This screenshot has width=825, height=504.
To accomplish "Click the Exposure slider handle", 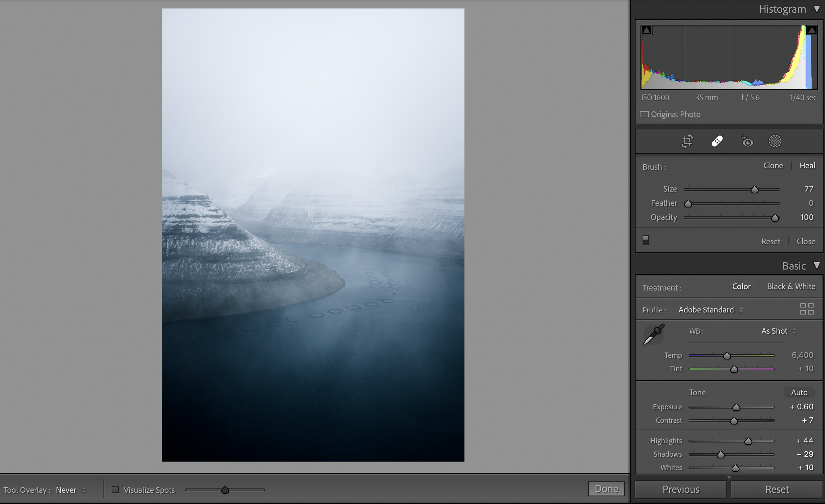I will click(x=736, y=408).
